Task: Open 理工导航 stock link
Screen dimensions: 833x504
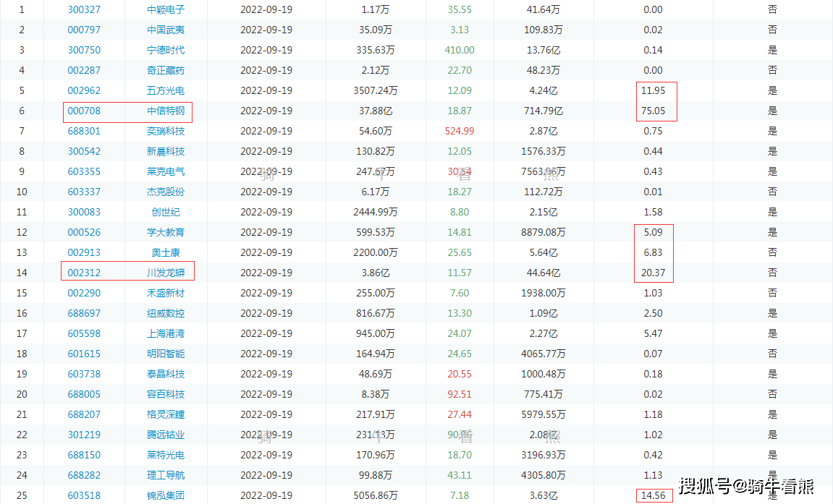Action: pyautogui.click(x=166, y=475)
